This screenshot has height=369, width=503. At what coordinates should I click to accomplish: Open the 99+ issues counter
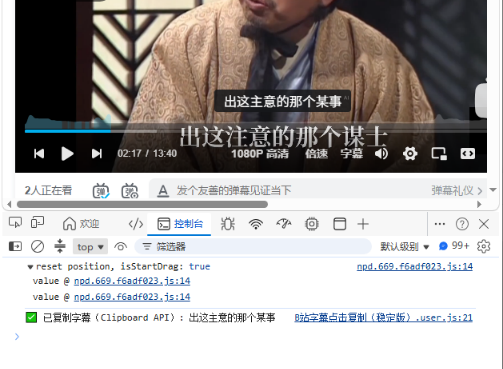point(454,246)
